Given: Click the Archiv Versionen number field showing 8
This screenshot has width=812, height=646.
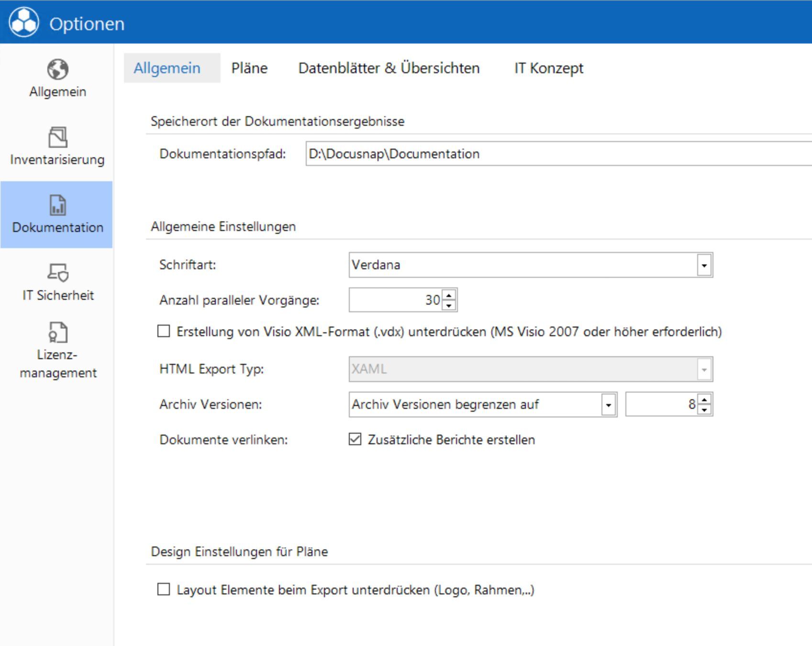Looking at the screenshot, I should click(661, 405).
